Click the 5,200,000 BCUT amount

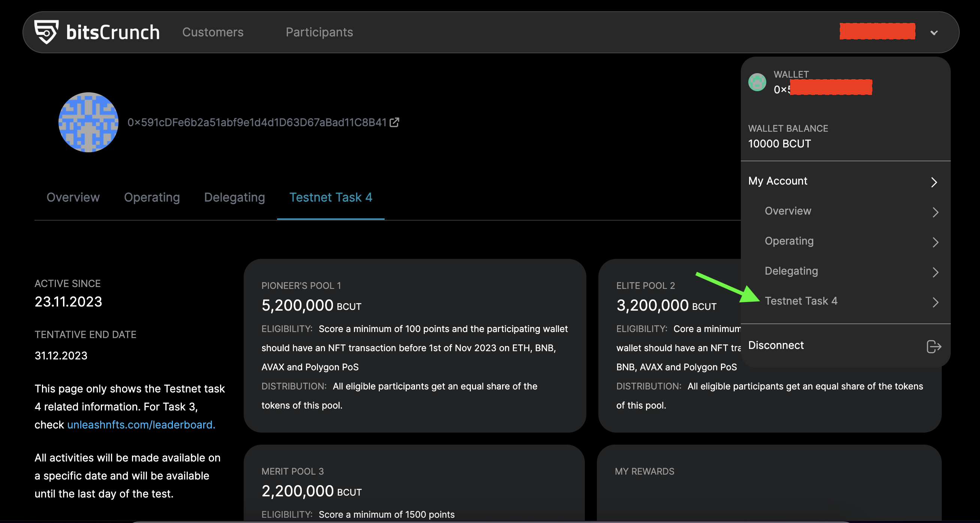coord(311,305)
